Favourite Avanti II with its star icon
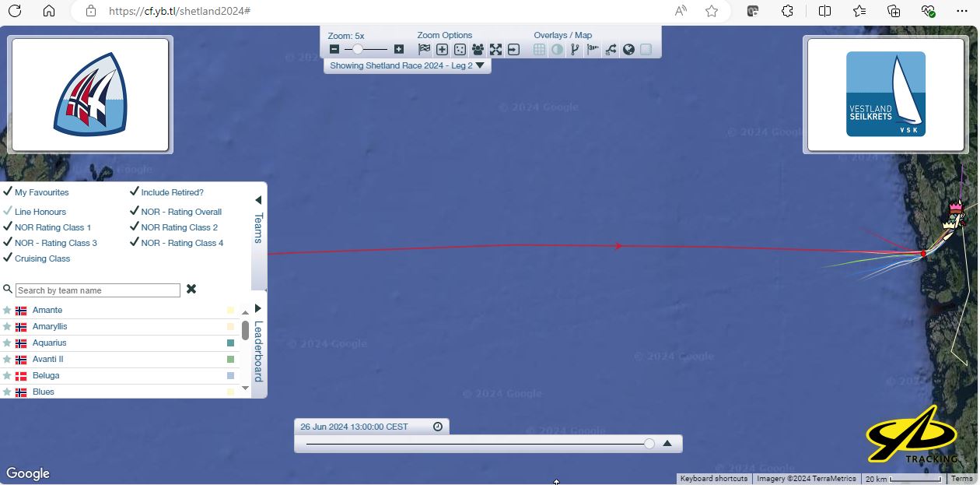This screenshot has width=980, height=485. [7, 359]
